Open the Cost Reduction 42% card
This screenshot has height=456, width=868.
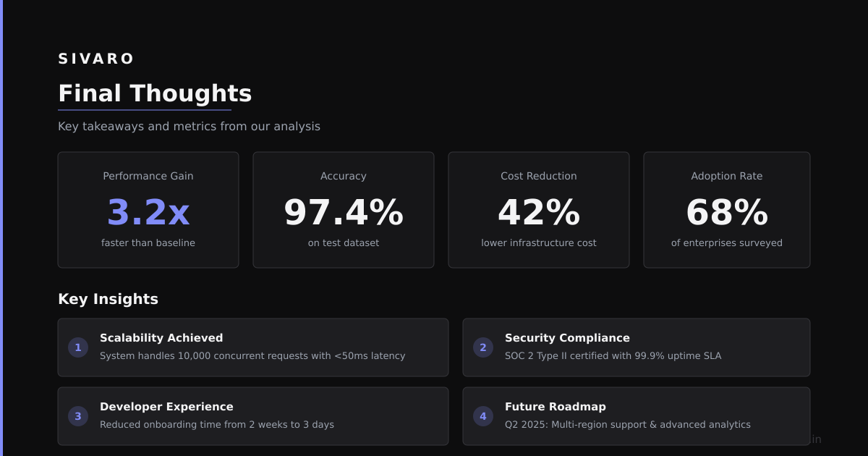tap(539, 210)
